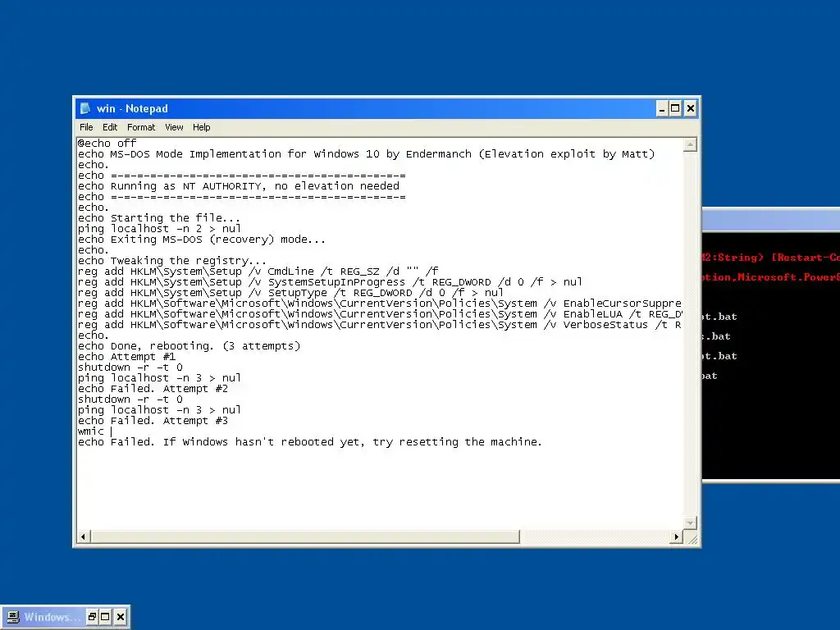Open the Edit menu in Notepad
The width and height of the screenshot is (840, 630).
coord(110,127)
